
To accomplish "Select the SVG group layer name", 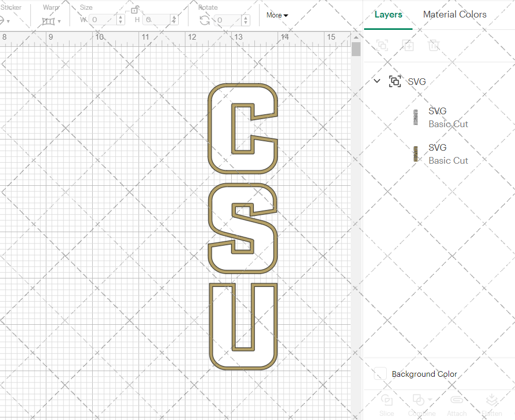I will pyautogui.click(x=417, y=81).
